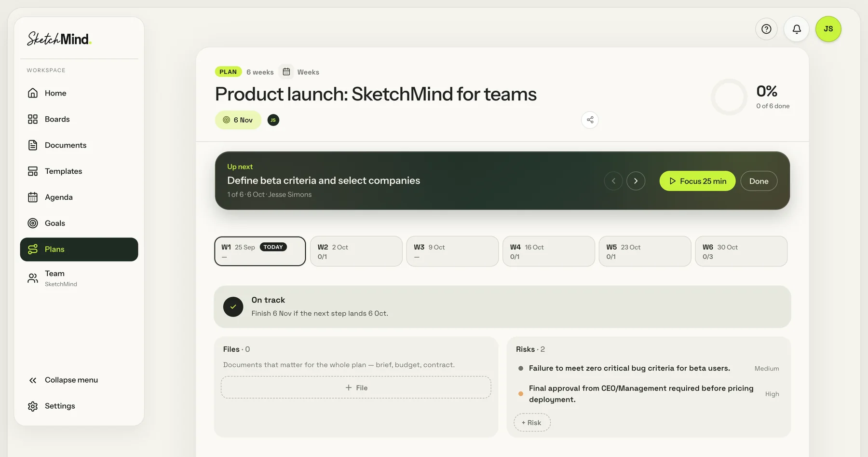The width and height of the screenshot is (868, 457).
Task: Click the plan title Product launch
Action: pos(376,94)
